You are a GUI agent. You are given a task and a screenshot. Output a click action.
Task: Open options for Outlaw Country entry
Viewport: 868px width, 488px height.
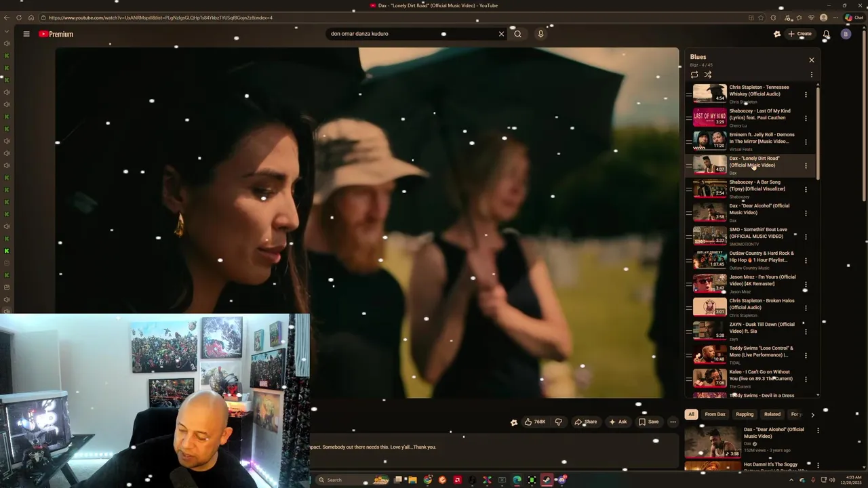coord(806,260)
